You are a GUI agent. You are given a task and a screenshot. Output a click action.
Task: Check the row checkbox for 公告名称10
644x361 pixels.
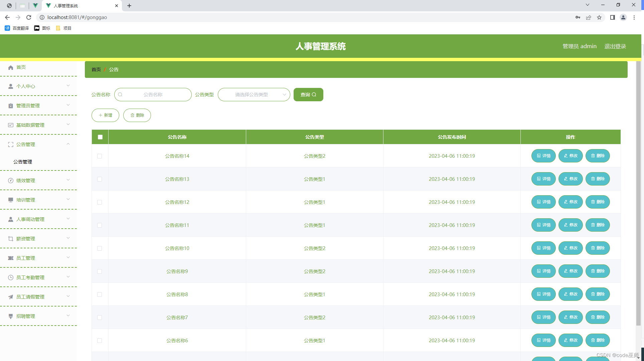(100, 248)
